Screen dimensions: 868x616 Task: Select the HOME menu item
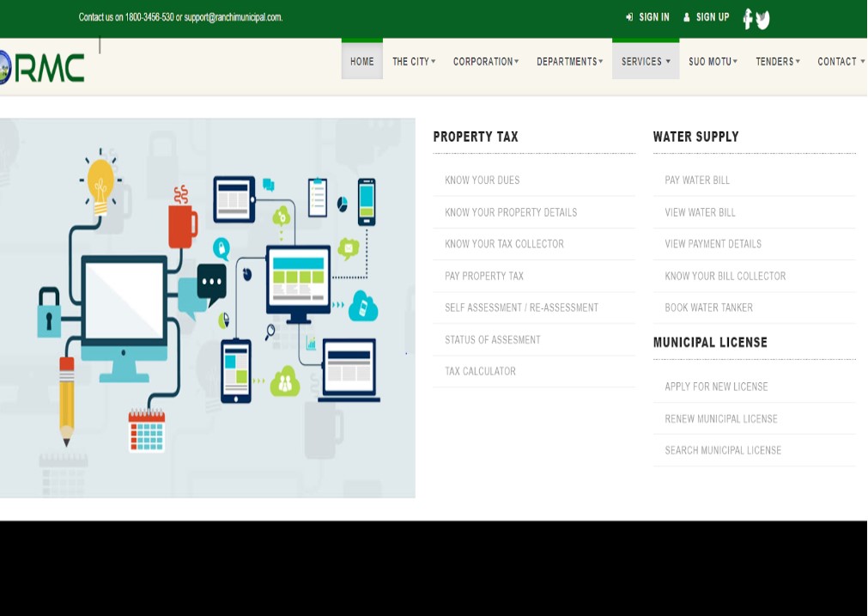point(361,60)
